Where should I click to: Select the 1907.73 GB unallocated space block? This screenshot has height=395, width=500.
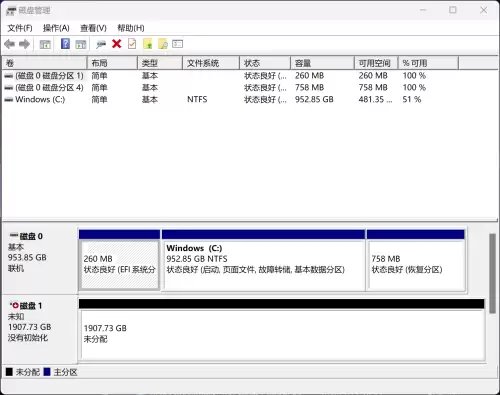282,330
